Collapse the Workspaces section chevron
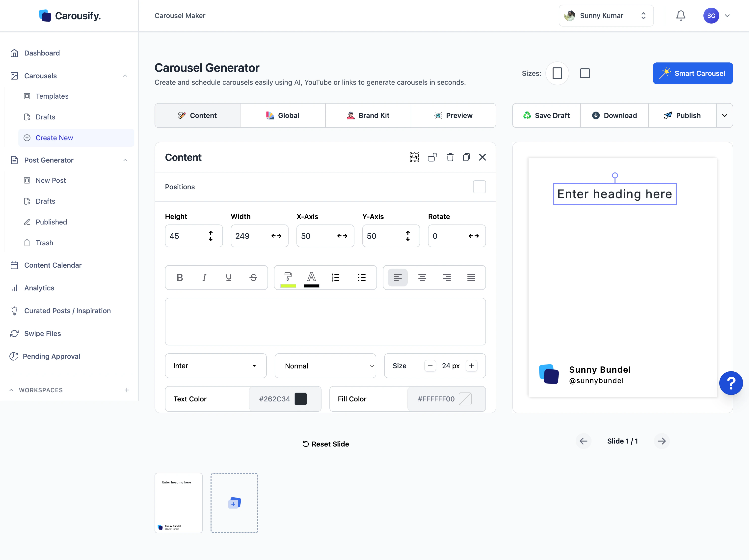The height and width of the screenshot is (560, 749). [11, 390]
